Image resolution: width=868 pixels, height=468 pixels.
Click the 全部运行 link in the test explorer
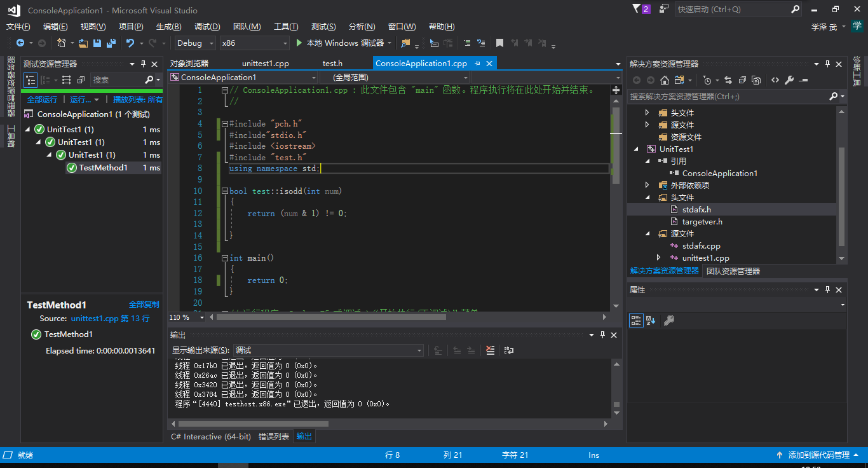(x=42, y=100)
